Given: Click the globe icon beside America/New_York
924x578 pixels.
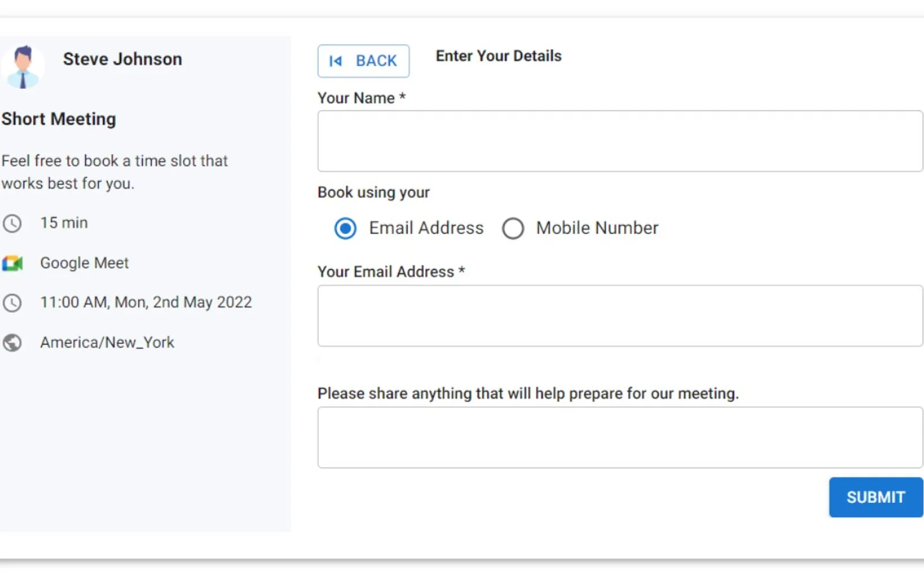Looking at the screenshot, I should click(x=12, y=343).
